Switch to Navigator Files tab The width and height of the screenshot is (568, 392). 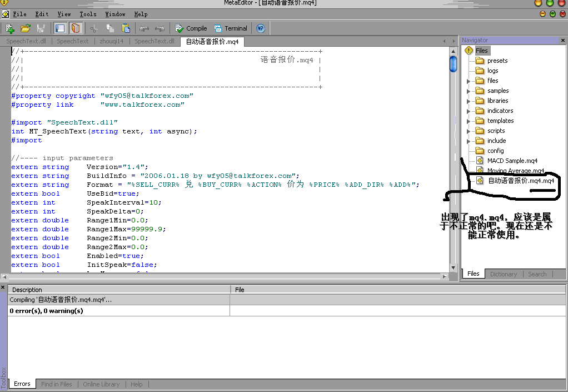(473, 274)
